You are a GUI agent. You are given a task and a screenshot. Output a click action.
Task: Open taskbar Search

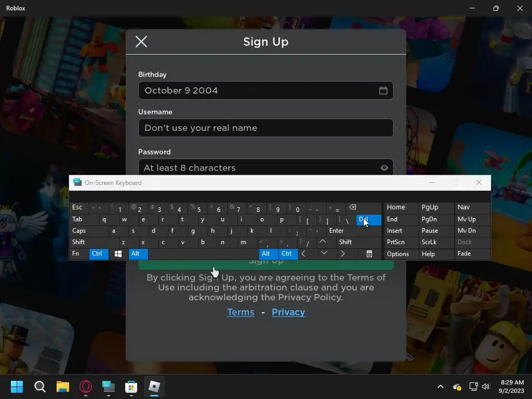pyautogui.click(x=39, y=387)
